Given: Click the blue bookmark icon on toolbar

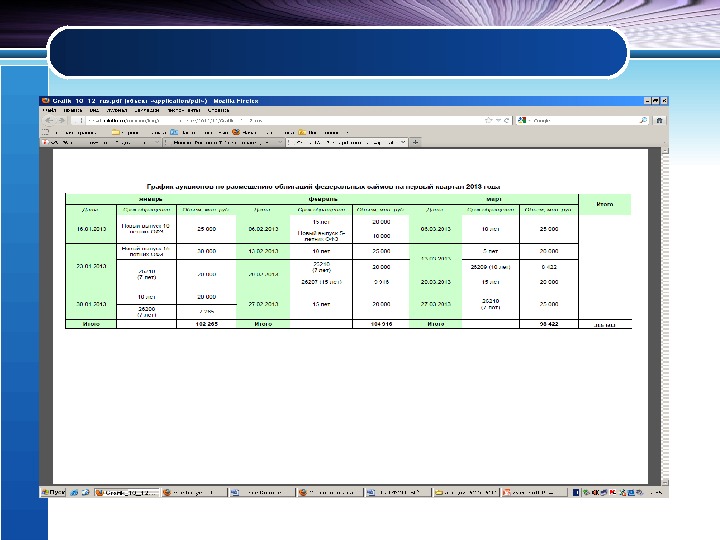Looking at the screenshot, I should click(174, 132).
